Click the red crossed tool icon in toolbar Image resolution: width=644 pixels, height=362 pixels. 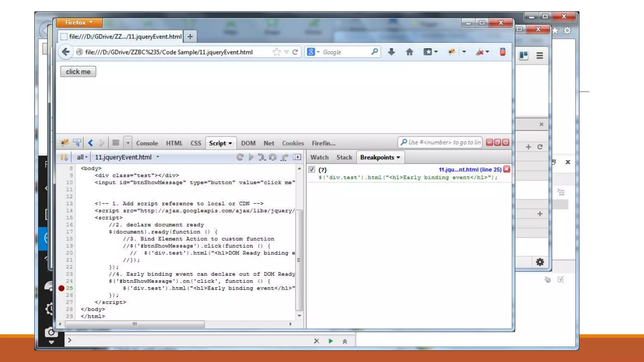tap(480, 52)
